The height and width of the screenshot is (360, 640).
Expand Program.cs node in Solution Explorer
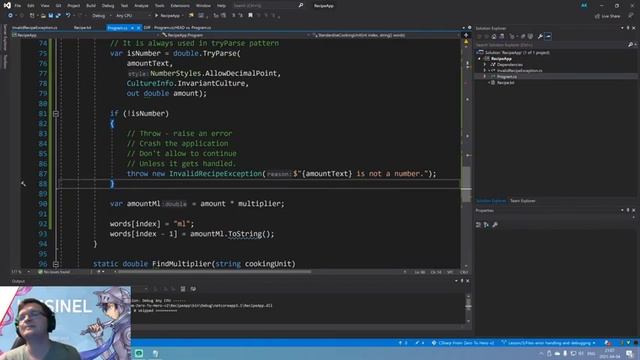click(485, 77)
